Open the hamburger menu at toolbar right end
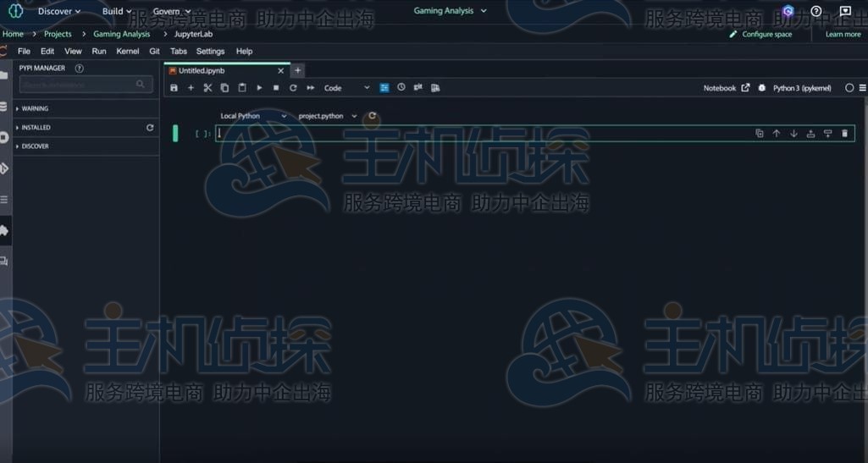The height and width of the screenshot is (463, 868). click(x=862, y=88)
